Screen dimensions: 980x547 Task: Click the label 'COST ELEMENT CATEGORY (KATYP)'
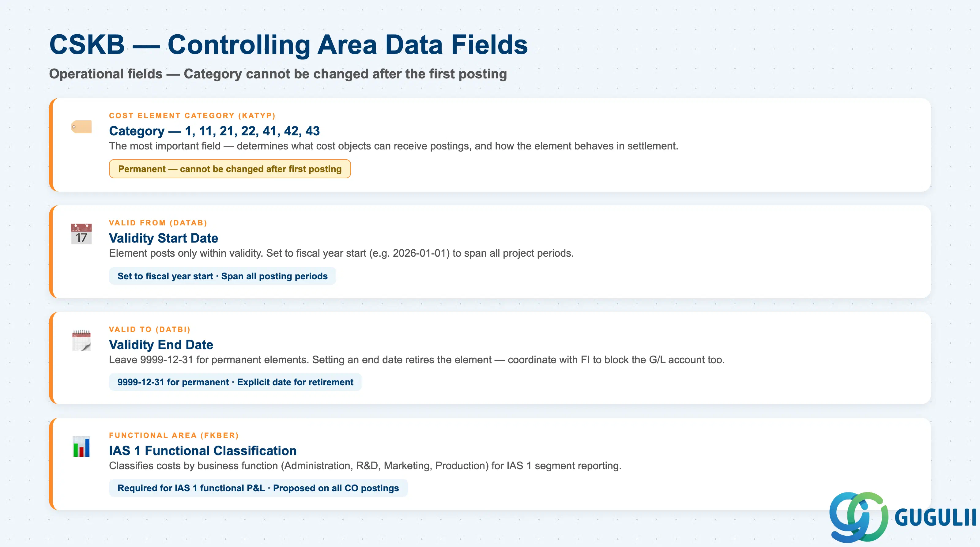(x=192, y=116)
